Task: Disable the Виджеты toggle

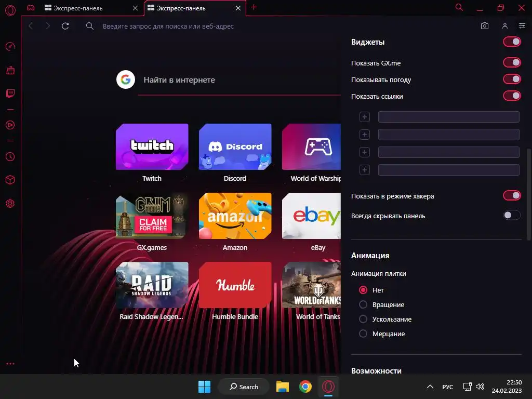Action: 512,42
